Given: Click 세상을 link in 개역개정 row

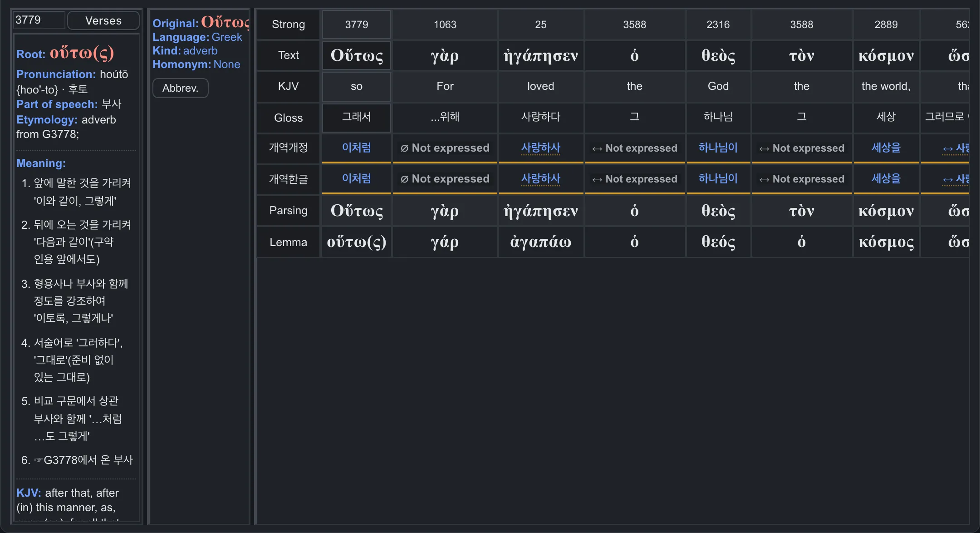Looking at the screenshot, I should 886,148.
